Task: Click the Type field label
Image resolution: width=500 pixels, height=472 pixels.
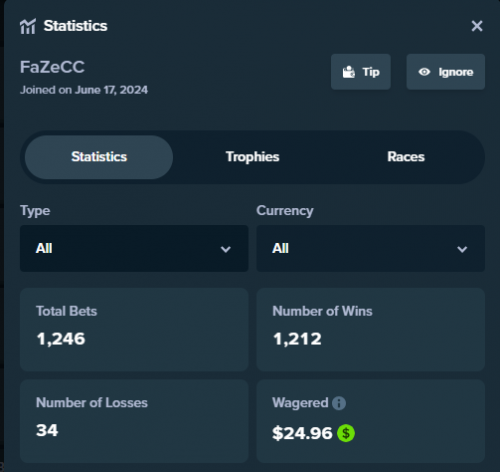Action: point(35,211)
